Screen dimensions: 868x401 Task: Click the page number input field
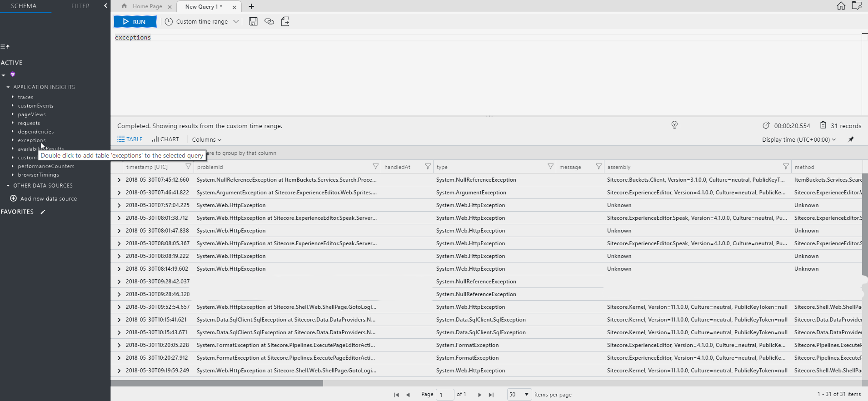pyautogui.click(x=444, y=395)
